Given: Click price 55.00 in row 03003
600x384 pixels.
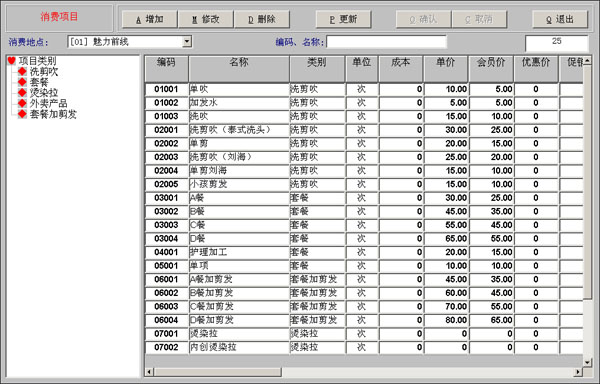Looking at the screenshot, I should [x=446, y=225].
